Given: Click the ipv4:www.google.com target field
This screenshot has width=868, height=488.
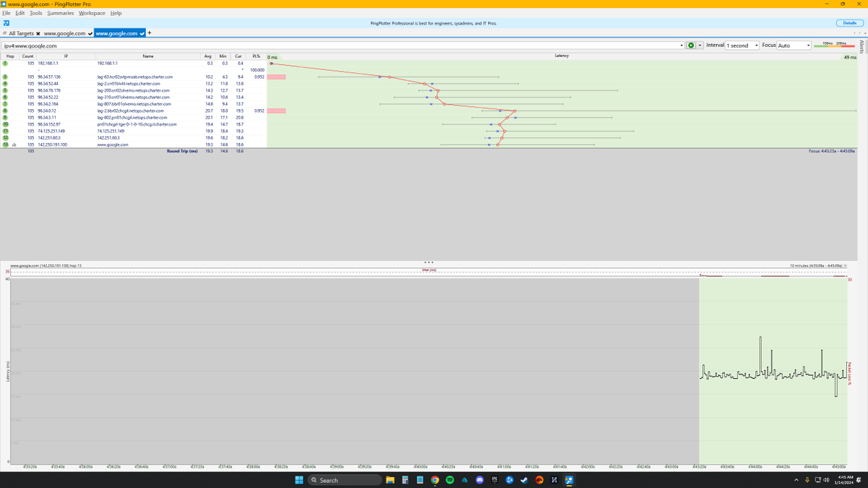Looking at the screenshot, I should tap(342, 46).
